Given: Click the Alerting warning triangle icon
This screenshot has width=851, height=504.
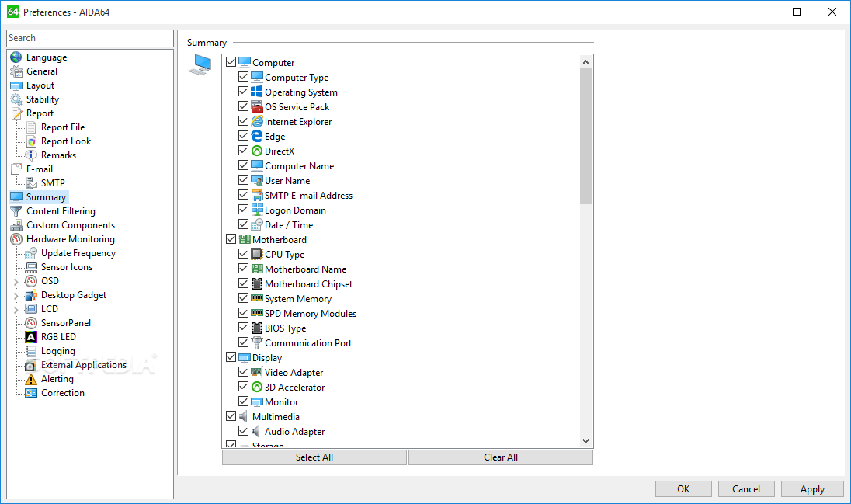Looking at the screenshot, I should coord(32,379).
